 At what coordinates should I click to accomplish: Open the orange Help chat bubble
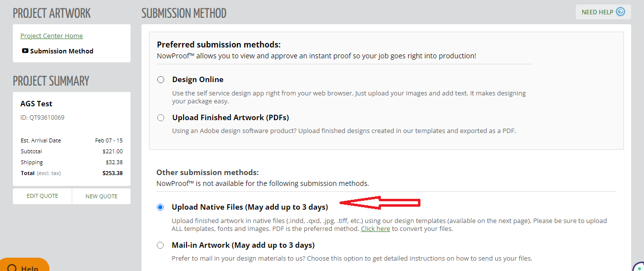pyautogui.click(x=24, y=265)
